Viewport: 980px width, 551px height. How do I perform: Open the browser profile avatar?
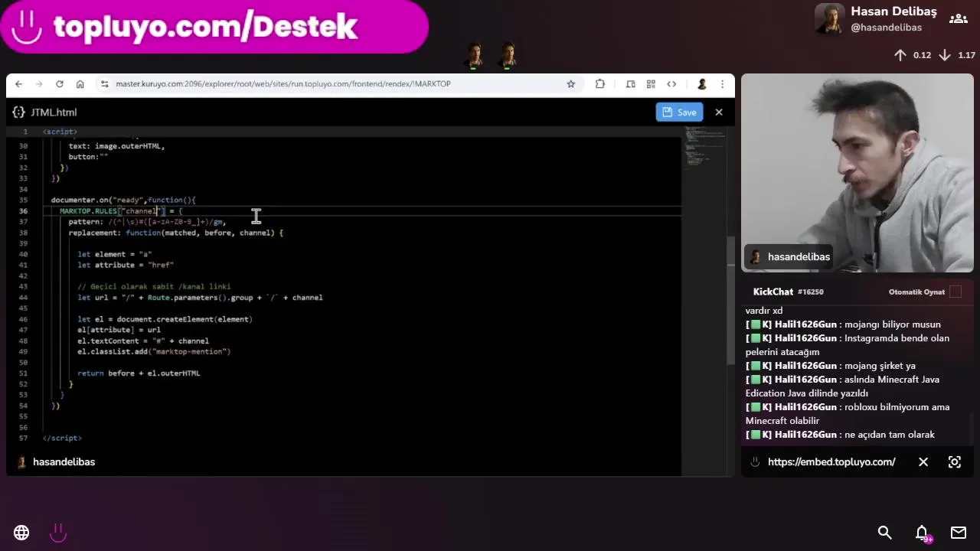[701, 84]
